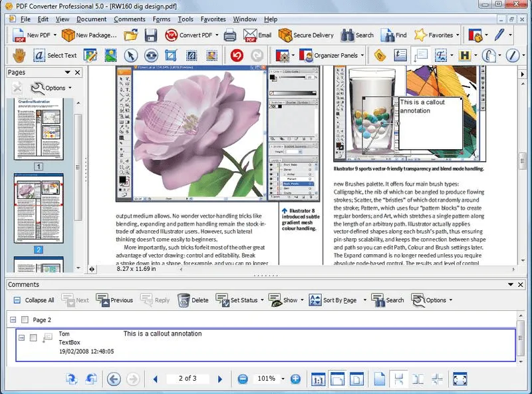This screenshot has height=394, width=532.
Task: Click the zoom in plus button
Action: click(295, 379)
